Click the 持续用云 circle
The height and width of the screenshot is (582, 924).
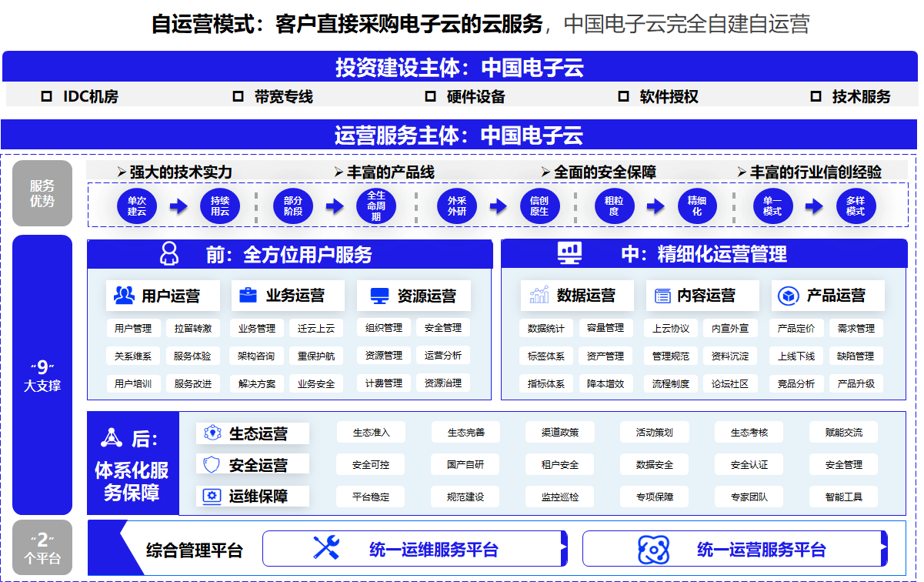point(220,206)
